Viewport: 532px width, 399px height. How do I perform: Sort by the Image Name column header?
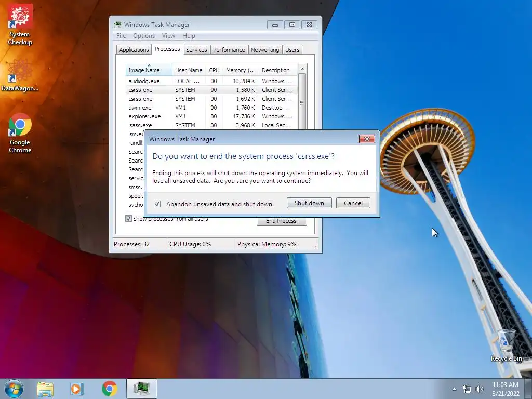[x=149, y=70]
